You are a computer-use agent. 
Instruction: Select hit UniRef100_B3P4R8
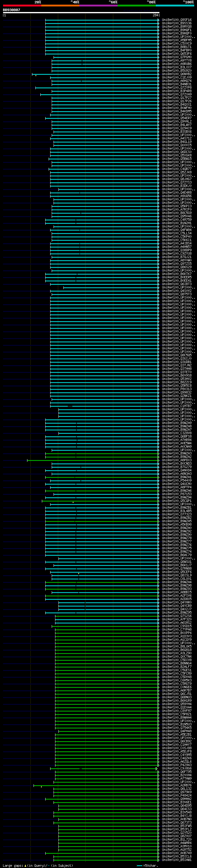pos(177,91)
